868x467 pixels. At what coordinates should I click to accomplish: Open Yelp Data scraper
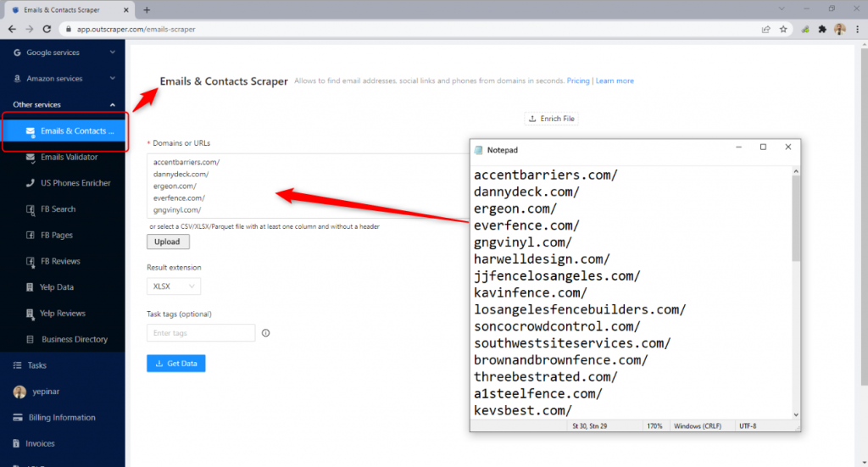coord(56,287)
